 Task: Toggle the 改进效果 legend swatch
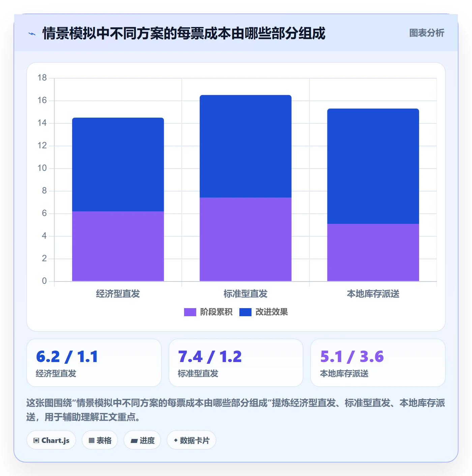pos(245,312)
